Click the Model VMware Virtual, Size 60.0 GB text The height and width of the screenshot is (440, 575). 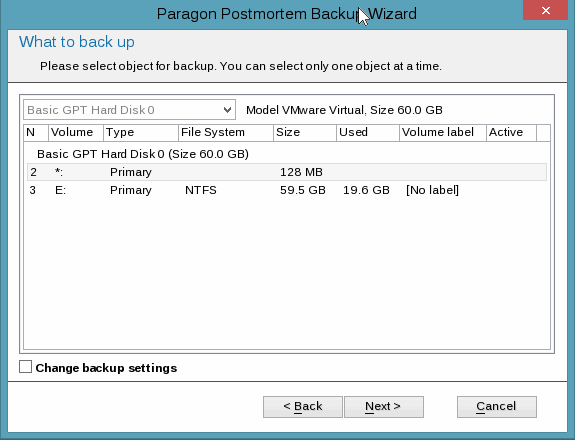click(x=344, y=110)
